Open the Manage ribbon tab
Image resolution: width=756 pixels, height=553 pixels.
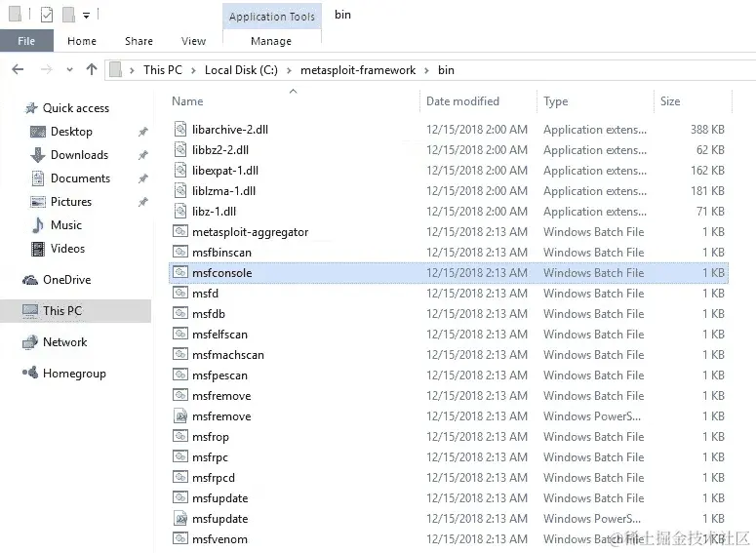[x=271, y=41]
